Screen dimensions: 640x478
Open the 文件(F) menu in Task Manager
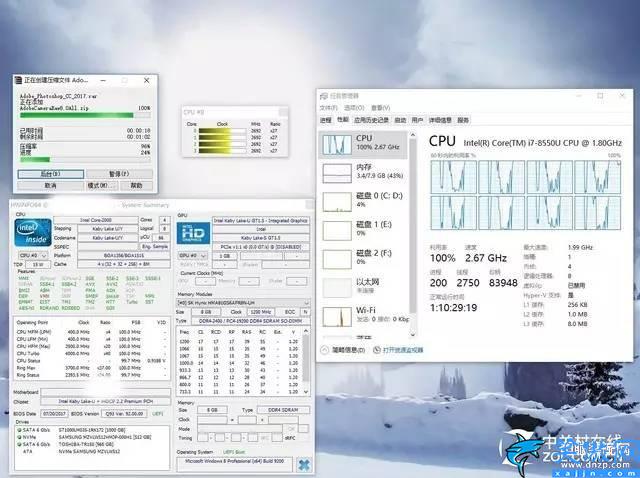tap(329, 108)
